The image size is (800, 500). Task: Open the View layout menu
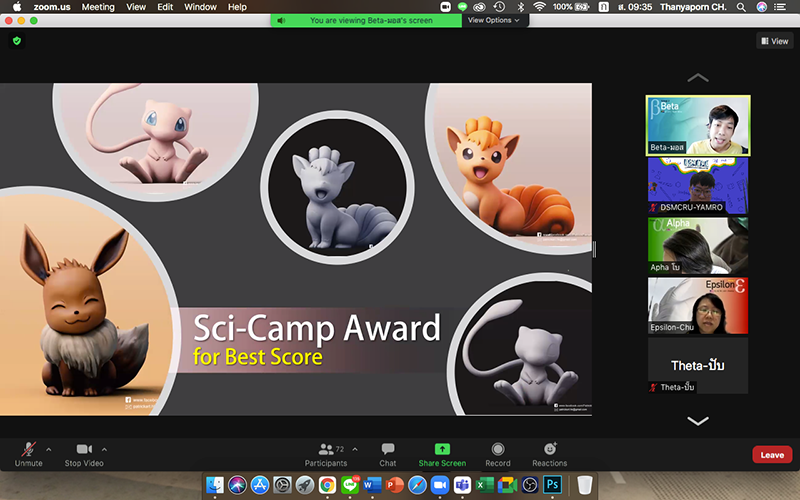tap(774, 41)
